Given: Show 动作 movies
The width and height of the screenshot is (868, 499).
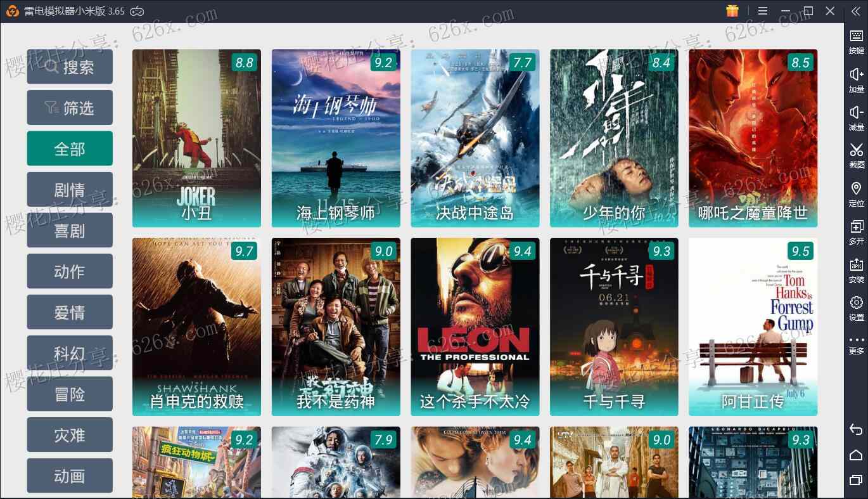Looking at the screenshot, I should coord(70,271).
